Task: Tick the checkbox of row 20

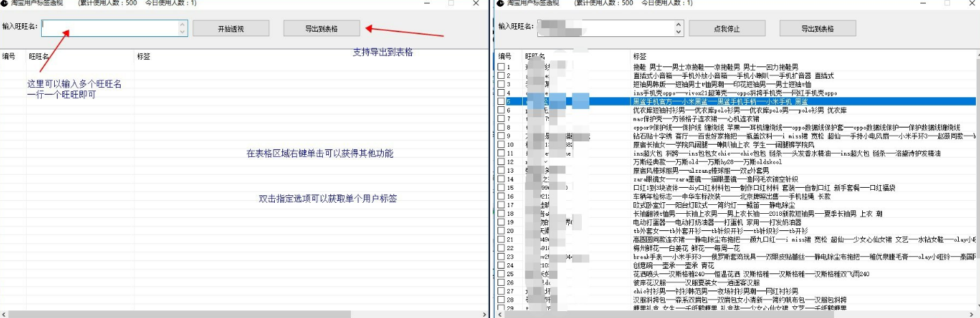Action: 502,231
